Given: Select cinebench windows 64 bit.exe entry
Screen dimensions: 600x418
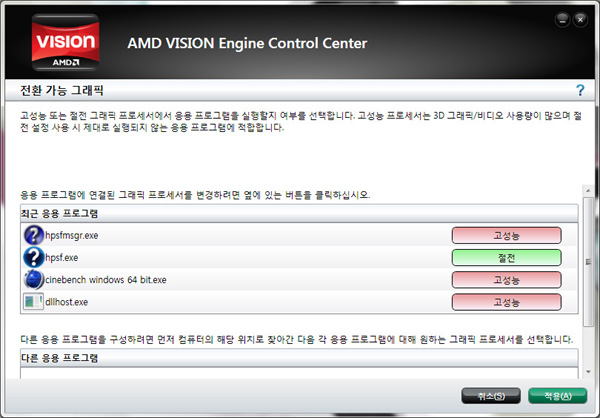Looking at the screenshot, I should (x=299, y=279).
